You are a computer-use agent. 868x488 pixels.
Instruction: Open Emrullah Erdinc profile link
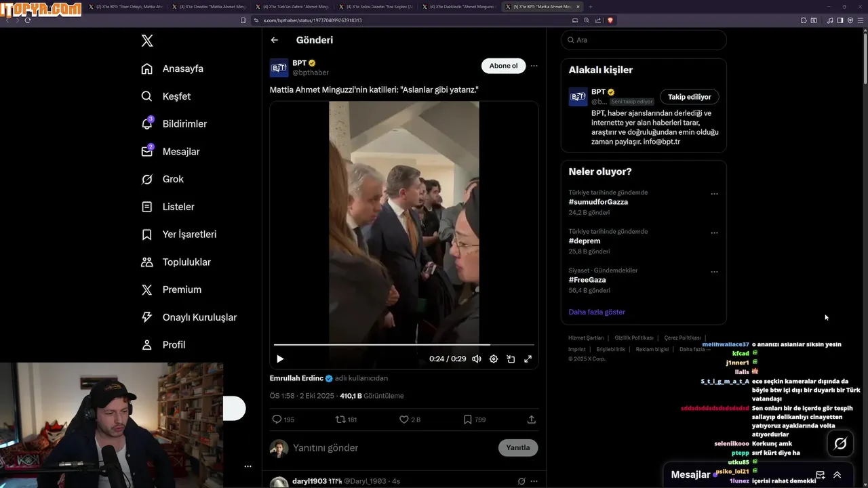point(296,378)
